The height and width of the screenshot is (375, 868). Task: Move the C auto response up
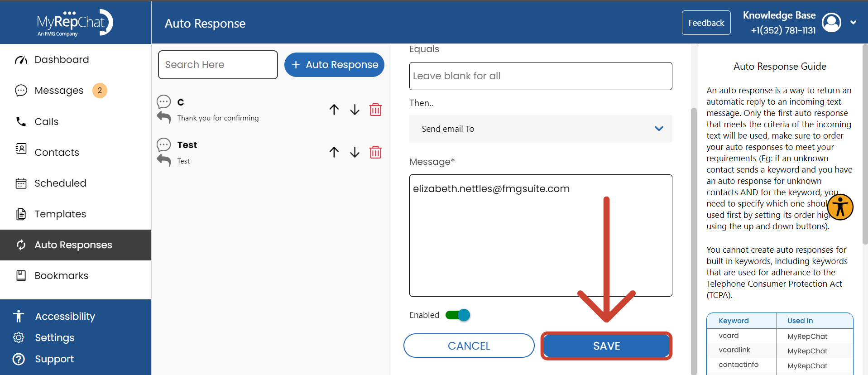click(334, 109)
